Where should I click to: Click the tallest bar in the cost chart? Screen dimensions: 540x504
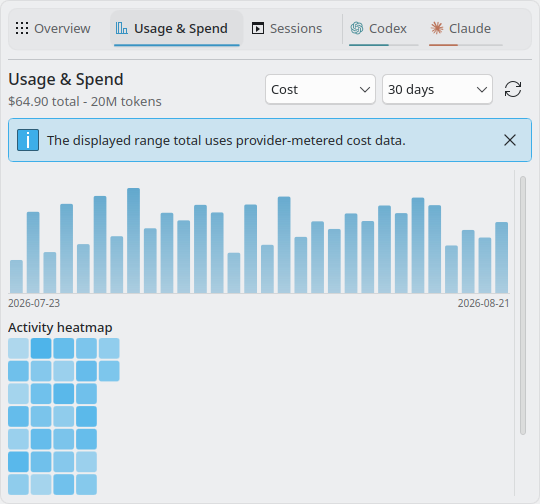click(x=134, y=240)
